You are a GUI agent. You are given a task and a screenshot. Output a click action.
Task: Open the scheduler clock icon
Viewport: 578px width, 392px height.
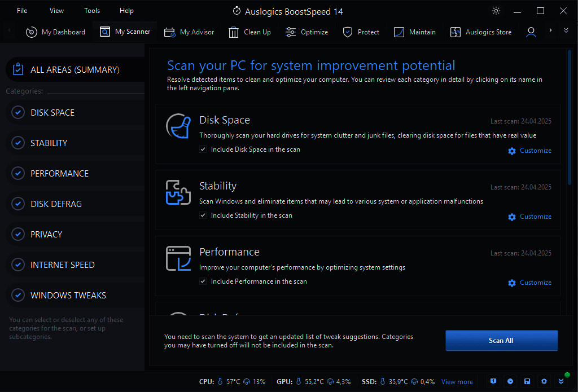(510, 381)
